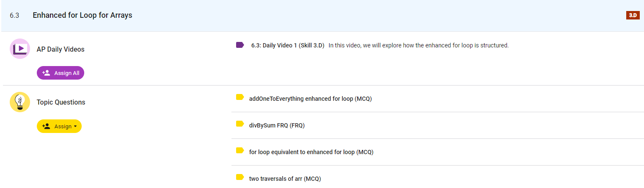
Task: Click the 3.D skill badge
Action: (x=633, y=15)
